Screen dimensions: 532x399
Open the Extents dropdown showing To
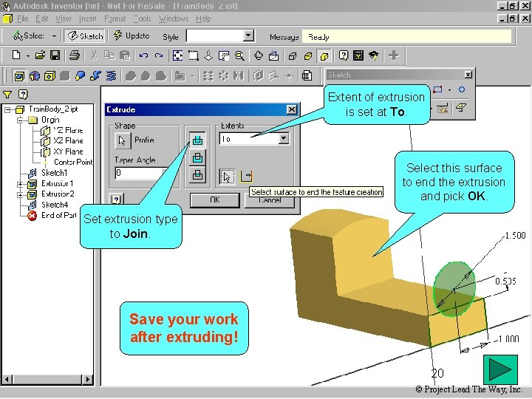click(284, 139)
